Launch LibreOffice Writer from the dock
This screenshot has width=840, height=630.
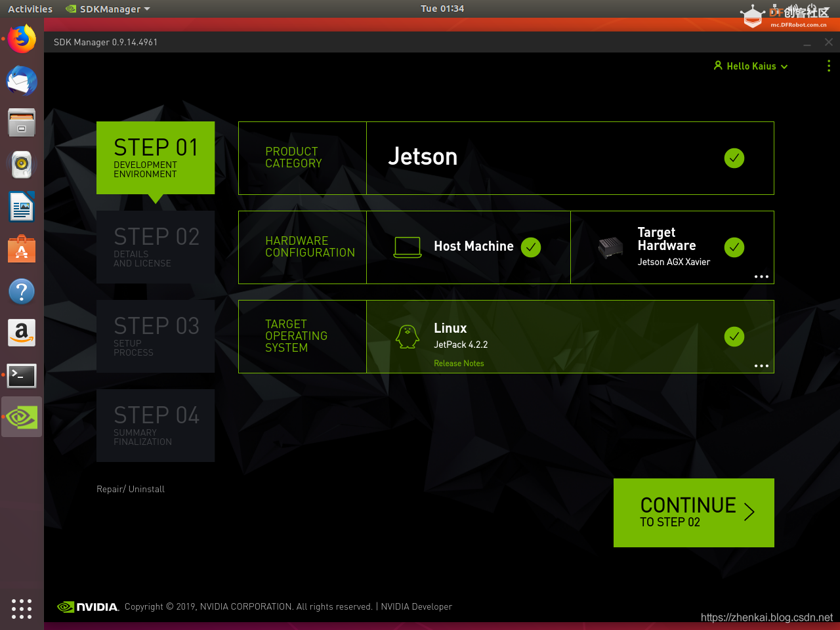click(x=22, y=207)
